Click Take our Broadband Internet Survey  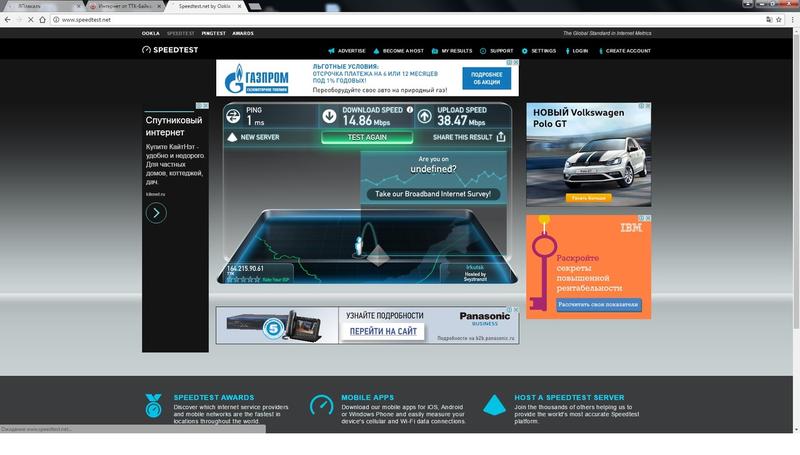(x=433, y=194)
